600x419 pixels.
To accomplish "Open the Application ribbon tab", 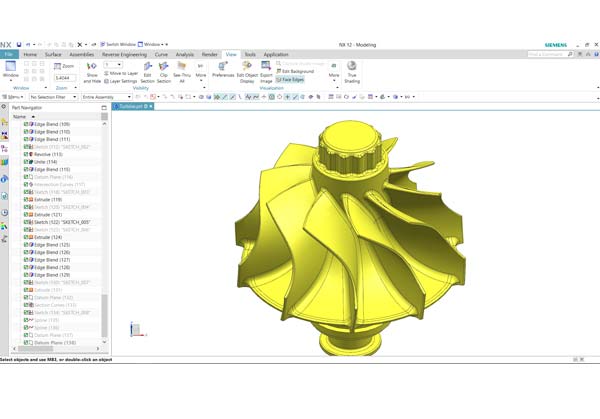I will [276, 55].
